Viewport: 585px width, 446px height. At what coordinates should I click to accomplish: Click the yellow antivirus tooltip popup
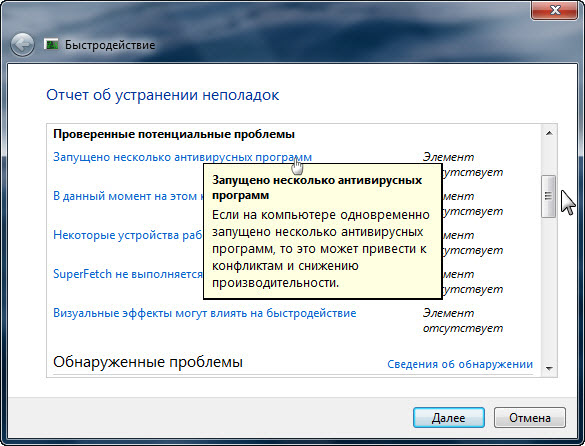[x=323, y=231]
